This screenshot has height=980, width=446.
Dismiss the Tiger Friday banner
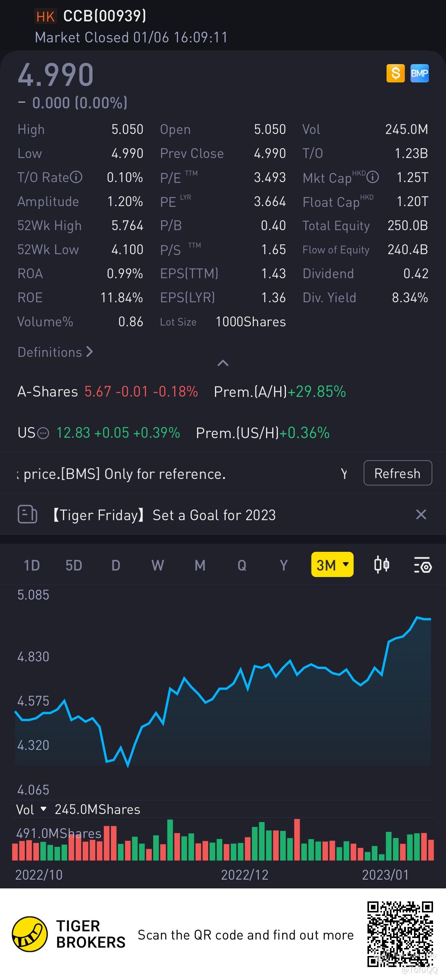421,514
